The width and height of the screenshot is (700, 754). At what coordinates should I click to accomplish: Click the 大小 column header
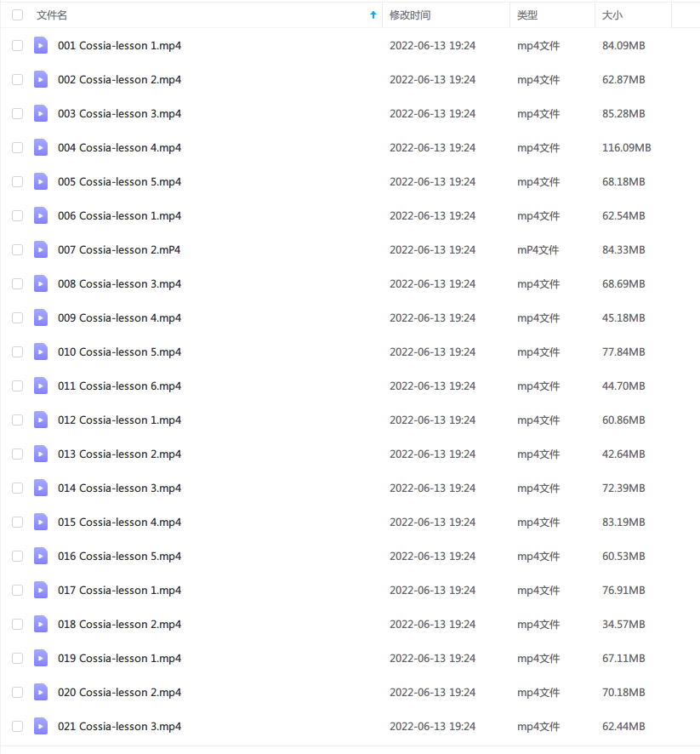click(612, 14)
